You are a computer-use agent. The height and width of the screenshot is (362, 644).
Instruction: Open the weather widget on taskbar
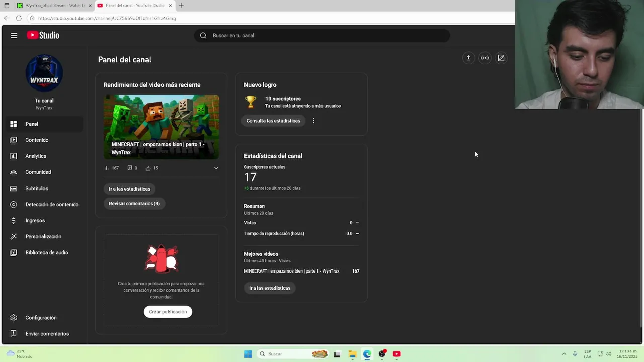(x=19, y=354)
